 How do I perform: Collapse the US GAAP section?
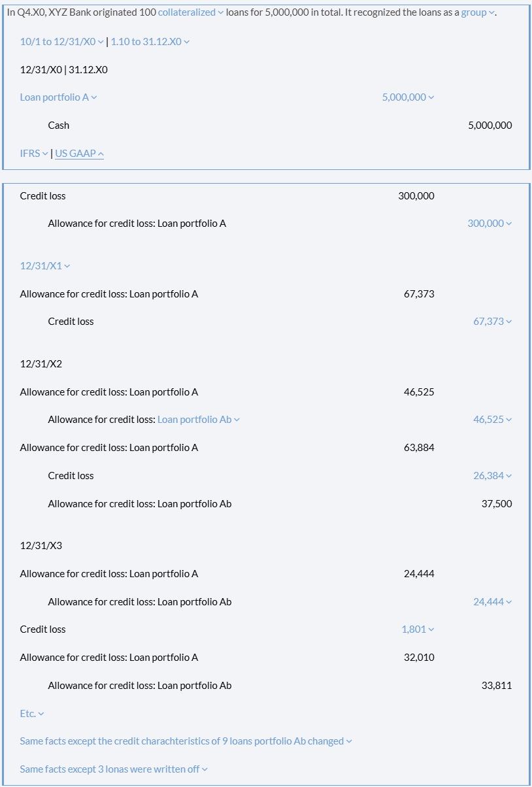click(x=79, y=154)
